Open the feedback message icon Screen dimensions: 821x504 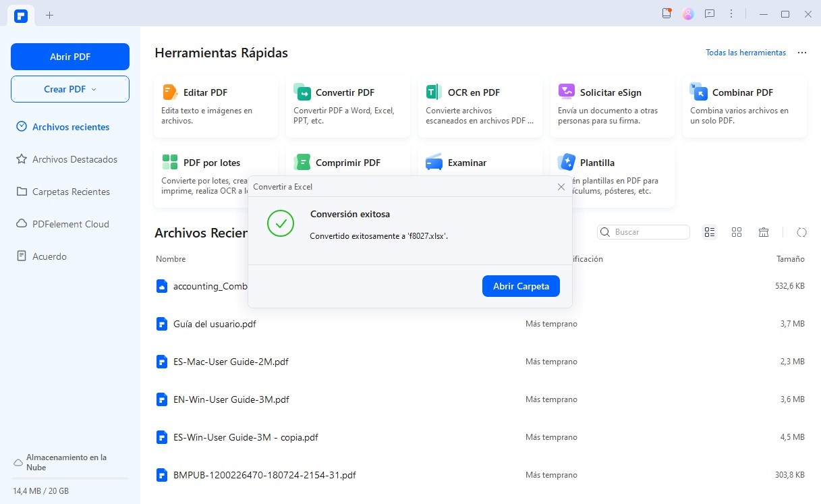tap(710, 13)
